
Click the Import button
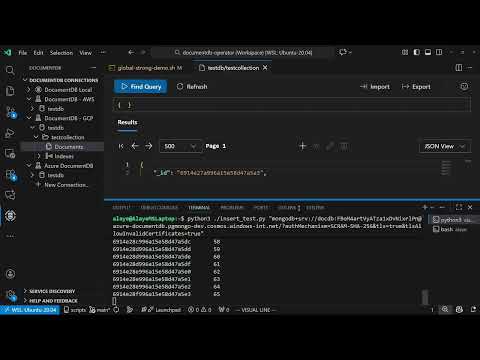(375, 87)
